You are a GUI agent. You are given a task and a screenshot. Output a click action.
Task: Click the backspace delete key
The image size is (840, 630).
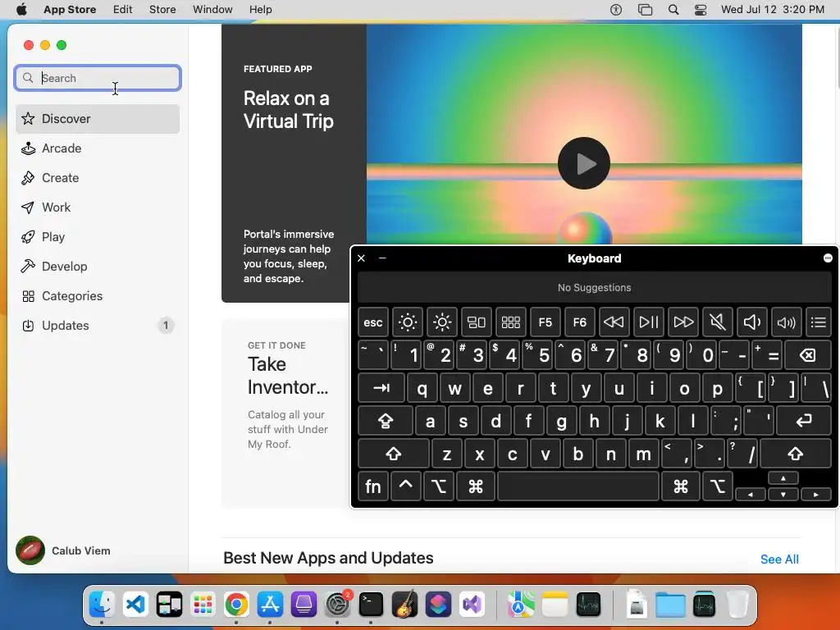pos(808,355)
